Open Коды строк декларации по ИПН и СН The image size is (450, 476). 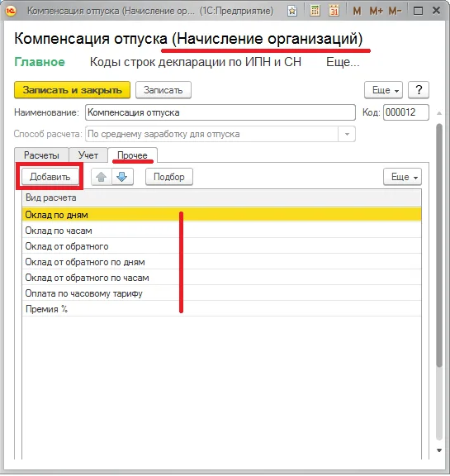pos(196,62)
